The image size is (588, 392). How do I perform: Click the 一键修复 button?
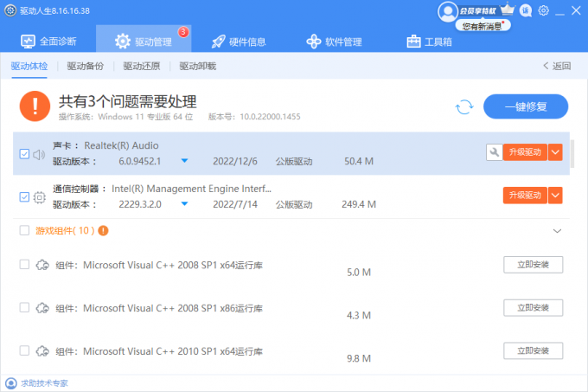pos(526,106)
